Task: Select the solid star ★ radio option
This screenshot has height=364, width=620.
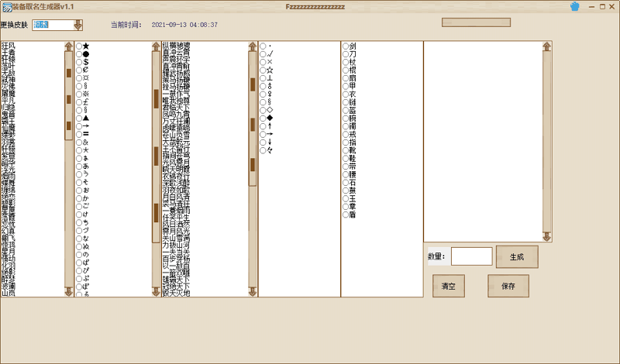Action: pyautogui.click(x=80, y=46)
